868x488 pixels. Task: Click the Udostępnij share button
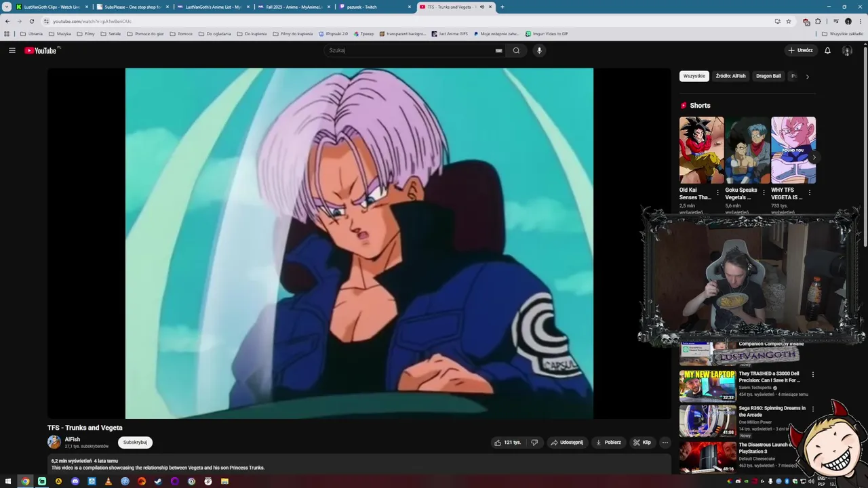[566, 443]
